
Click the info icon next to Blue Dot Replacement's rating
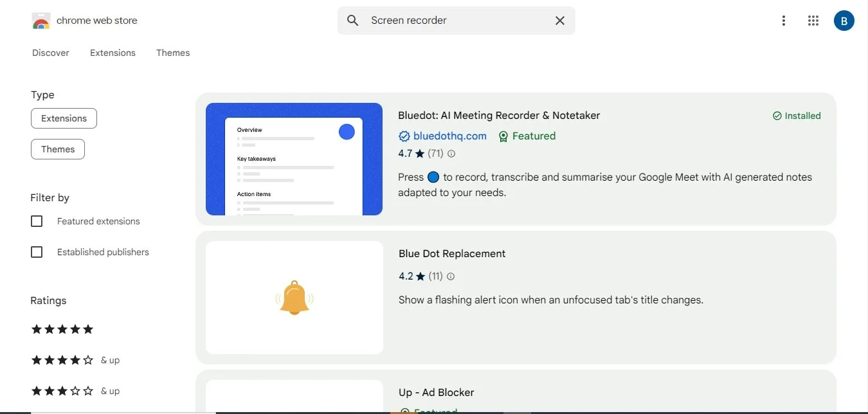tap(451, 276)
